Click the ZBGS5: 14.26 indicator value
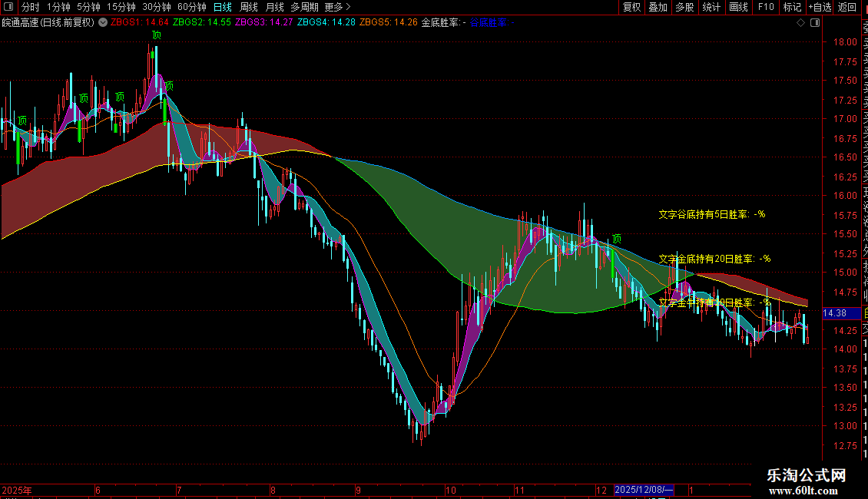Viewport: 868px width, 499px height. coord(389,23)
